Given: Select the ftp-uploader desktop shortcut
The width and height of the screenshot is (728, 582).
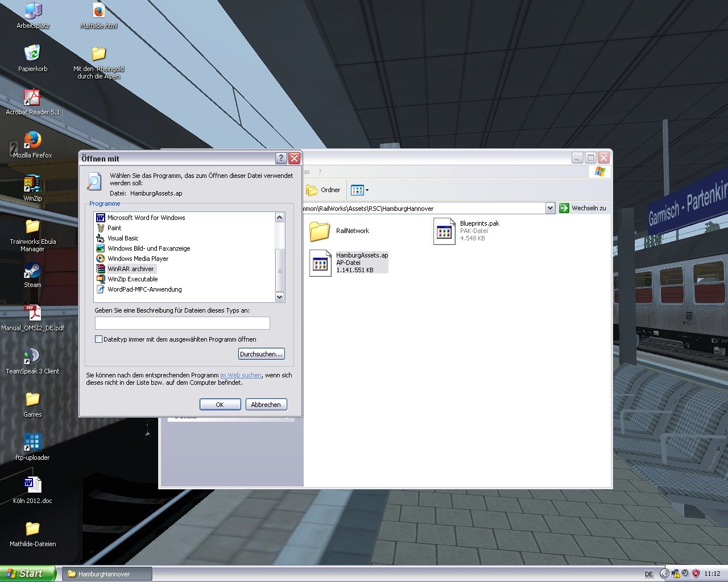Looking at the screenshot, I should [x=33, y=448].
